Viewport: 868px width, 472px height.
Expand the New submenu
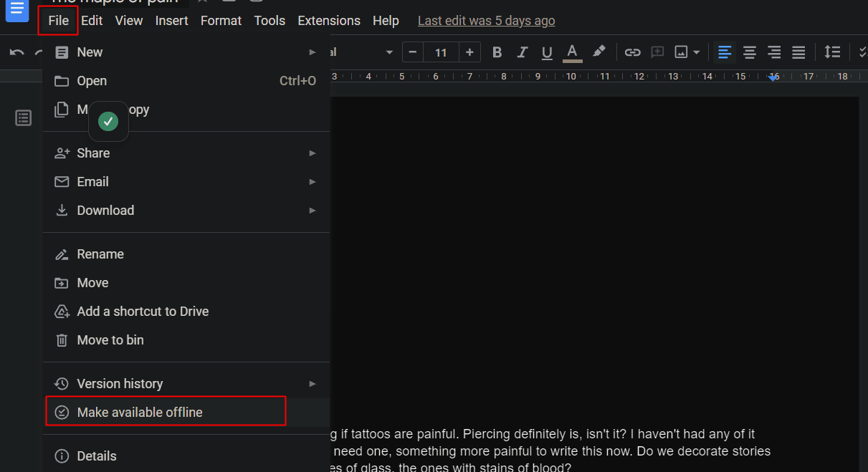point(186,52)
